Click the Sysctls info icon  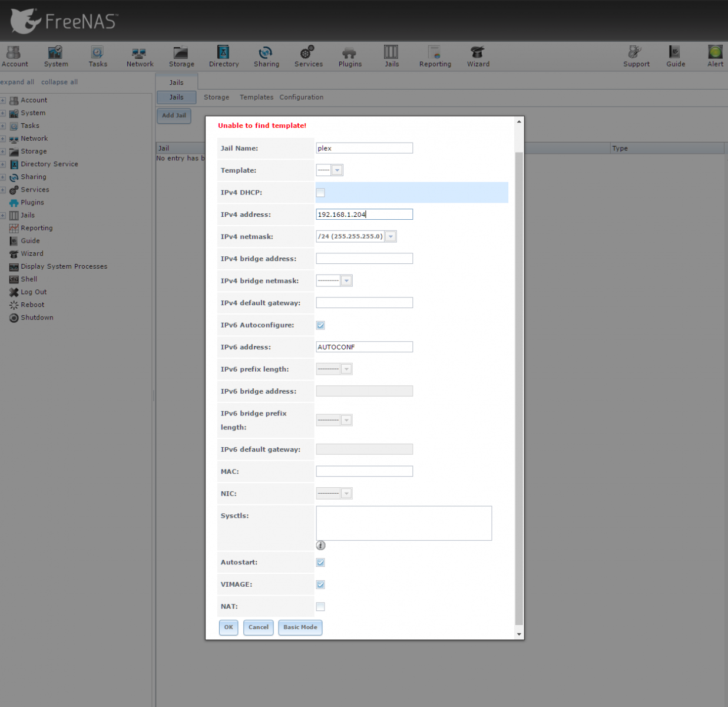[x=320, y=546]
